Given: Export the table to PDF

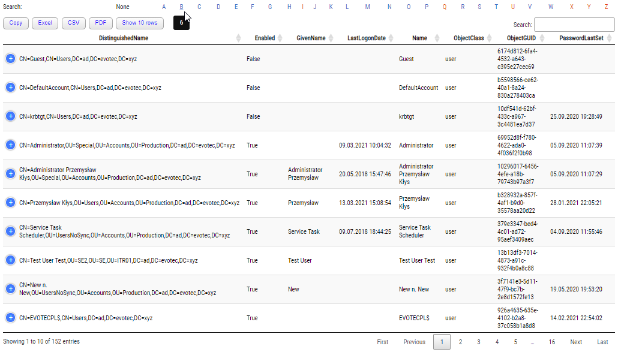Looking at the screenshot, I should pos(100,23).
